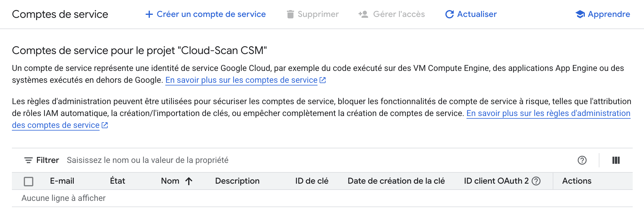Click the État column header

tap(117, 181)
